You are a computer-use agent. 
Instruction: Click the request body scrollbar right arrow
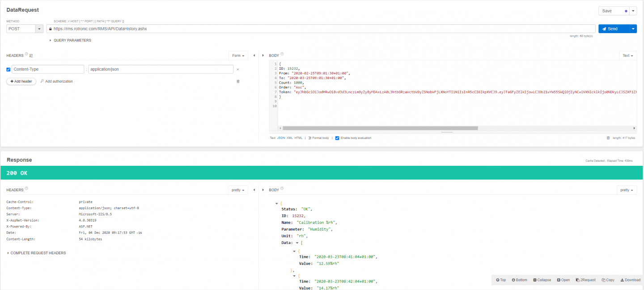(634, 128)
